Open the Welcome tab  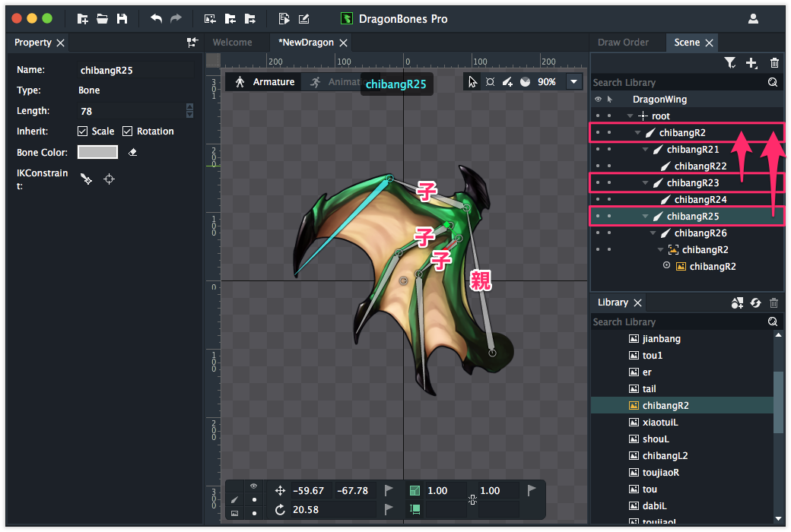(x=232, y=43)
